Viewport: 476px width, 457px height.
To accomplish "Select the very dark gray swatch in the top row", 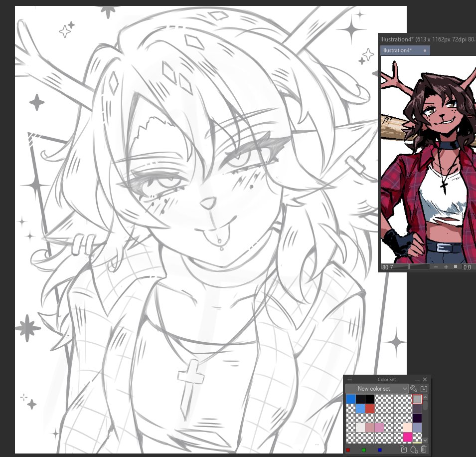I will (x=360, y=399).
